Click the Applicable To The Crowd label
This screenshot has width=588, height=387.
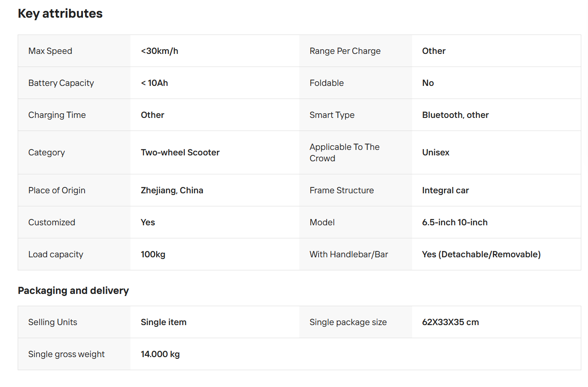345,152
